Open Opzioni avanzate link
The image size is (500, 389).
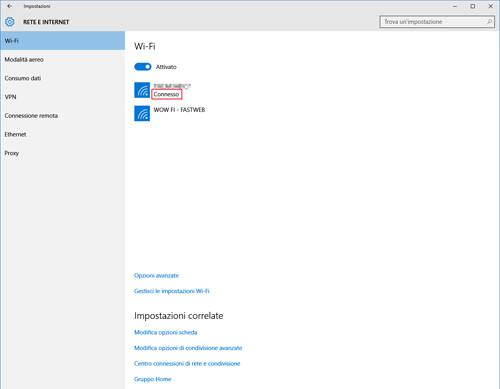click(156, 276)
